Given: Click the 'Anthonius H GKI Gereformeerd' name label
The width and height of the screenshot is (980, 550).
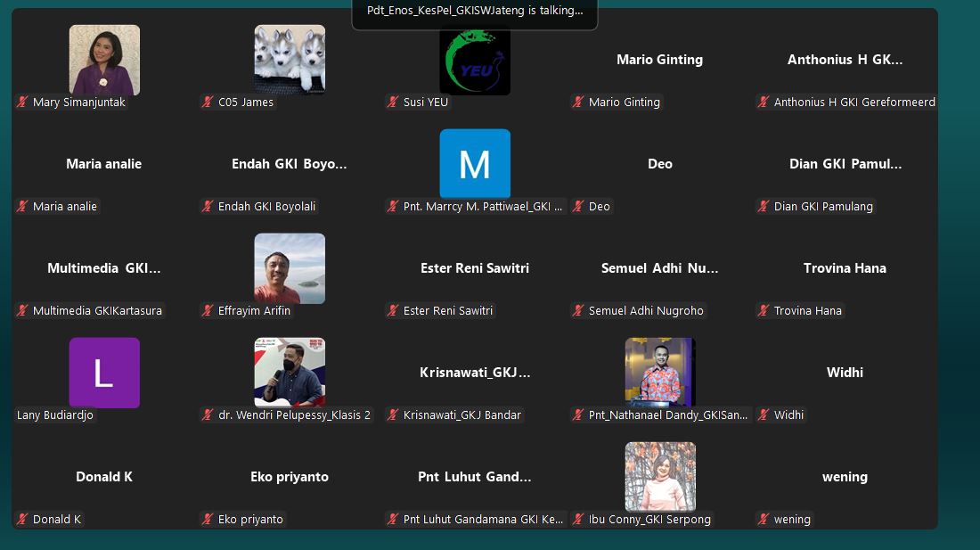Looking at the screenshot, I should pyautogui.click(x=854, y=102).
